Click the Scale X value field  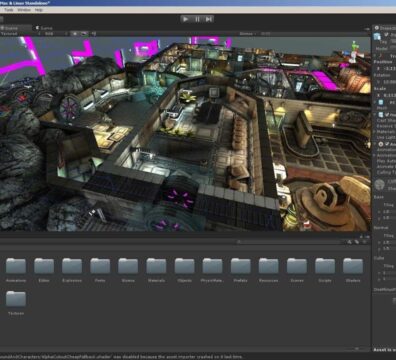pos(389,95)
